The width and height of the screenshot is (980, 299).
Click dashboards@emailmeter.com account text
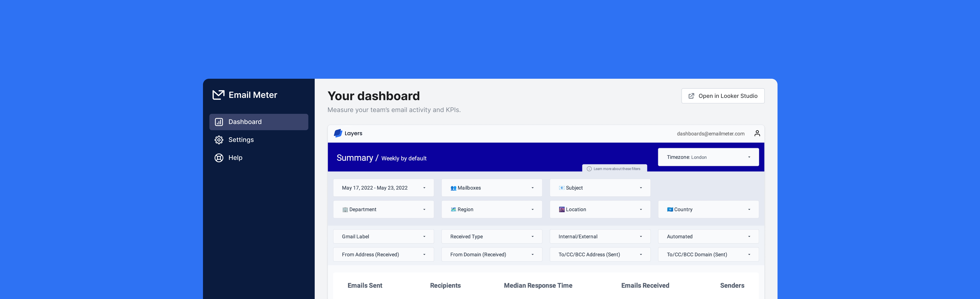tap(710, 134)
